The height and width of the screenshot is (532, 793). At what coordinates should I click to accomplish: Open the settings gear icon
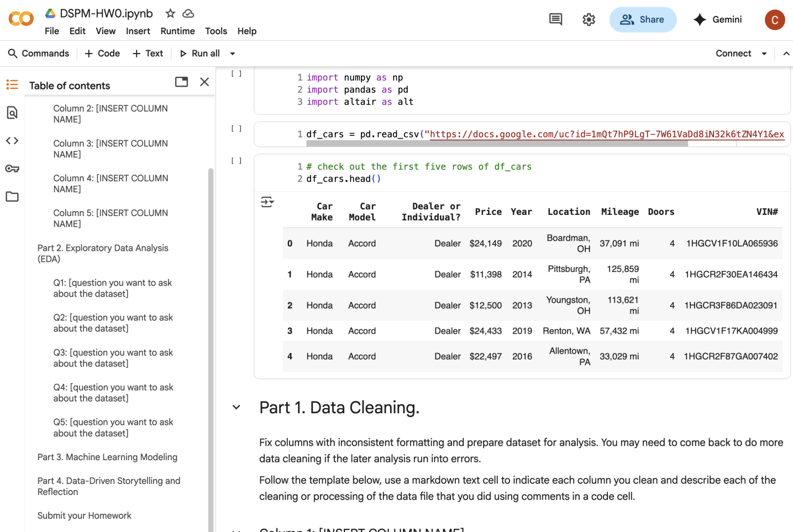coord(589,20)
